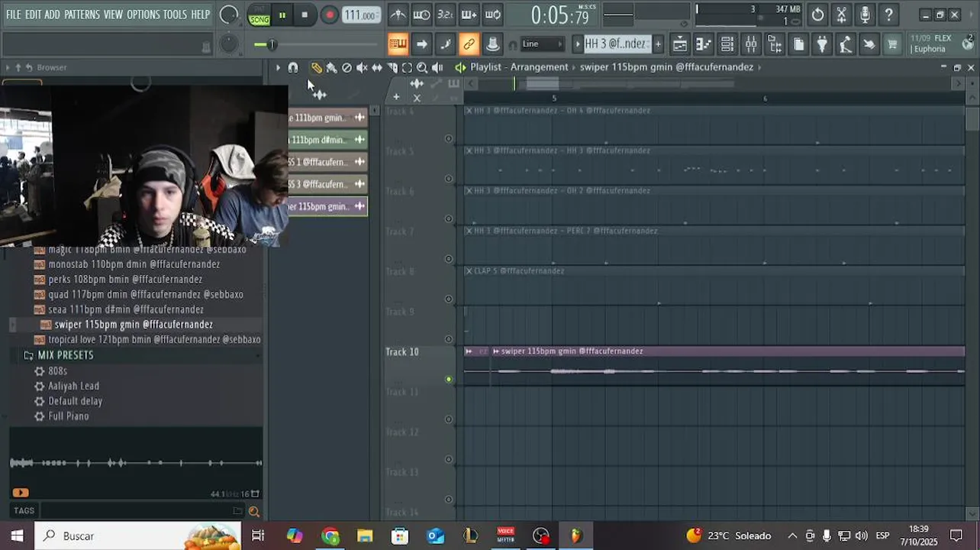The image size is (980, 550).
Task: Select 'Aaliyah Lead' preset in browser
Action: pyautogui.click(x=74, y=386)
